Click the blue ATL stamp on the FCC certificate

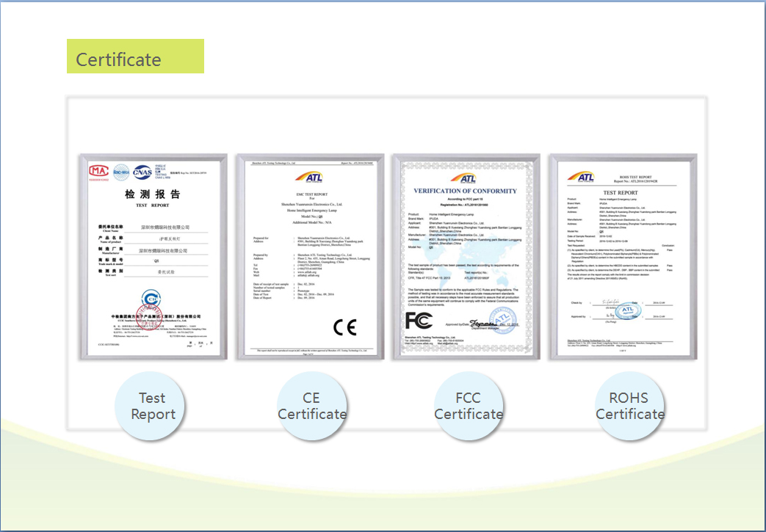[502, 321]
